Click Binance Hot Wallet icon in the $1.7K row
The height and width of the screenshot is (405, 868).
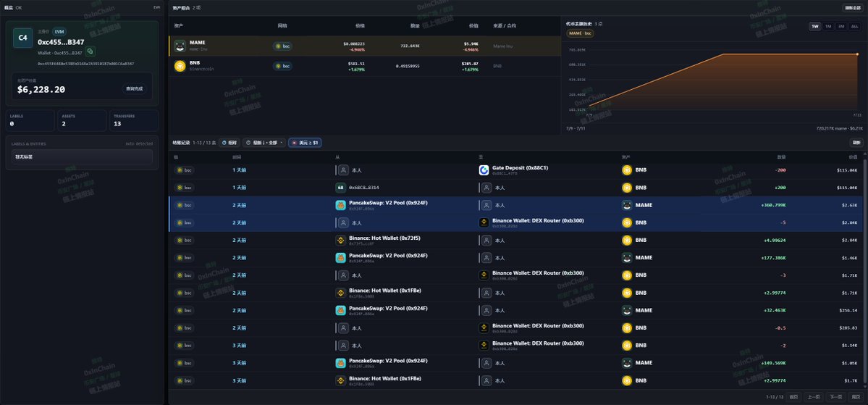click(x=341, y=380)
